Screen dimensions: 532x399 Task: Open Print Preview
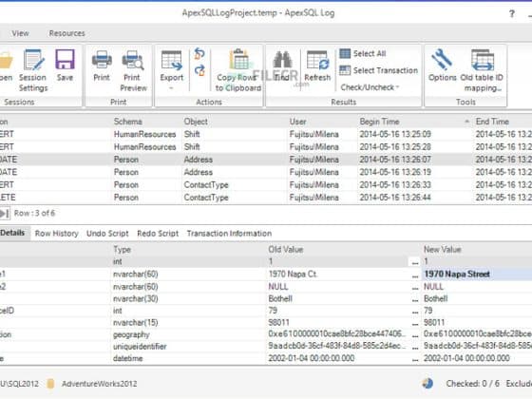coord(133,70)
